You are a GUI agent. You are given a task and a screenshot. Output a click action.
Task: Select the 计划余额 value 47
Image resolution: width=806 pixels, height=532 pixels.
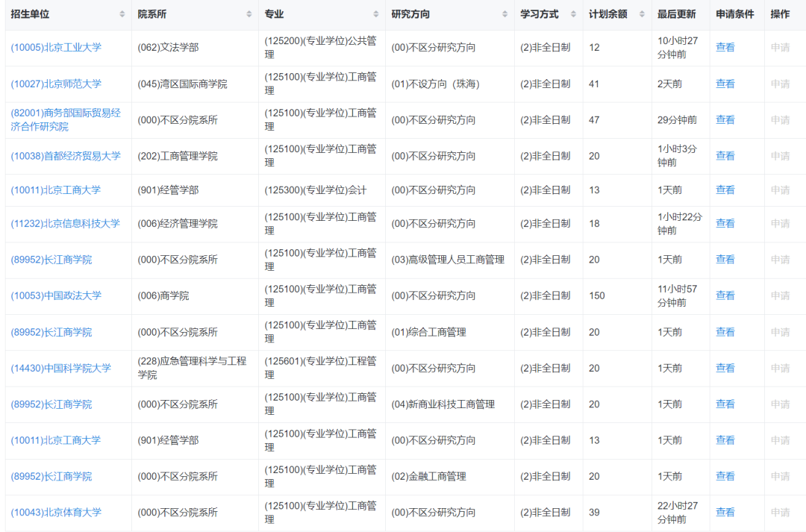pyautogui.click(x=594, y=120)
